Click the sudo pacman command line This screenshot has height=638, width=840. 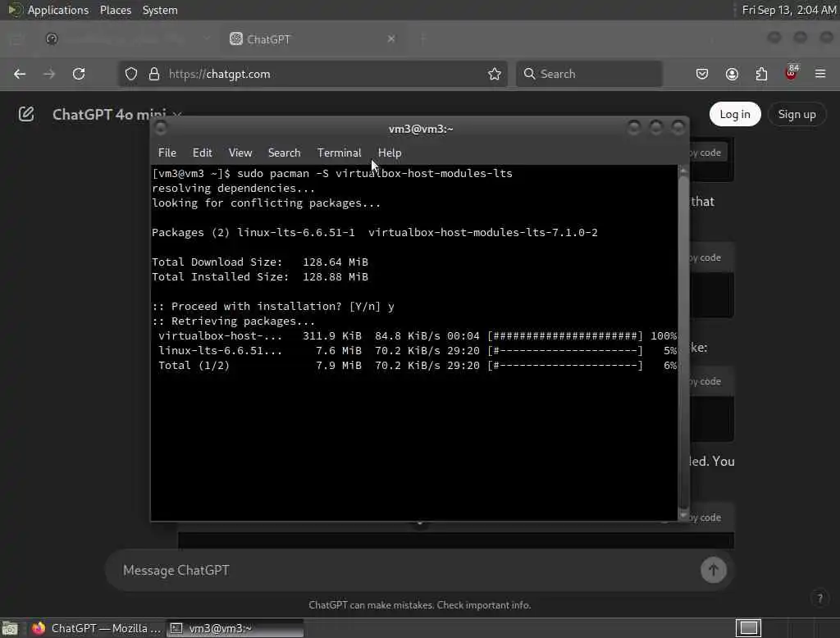(x=332, y=174)
